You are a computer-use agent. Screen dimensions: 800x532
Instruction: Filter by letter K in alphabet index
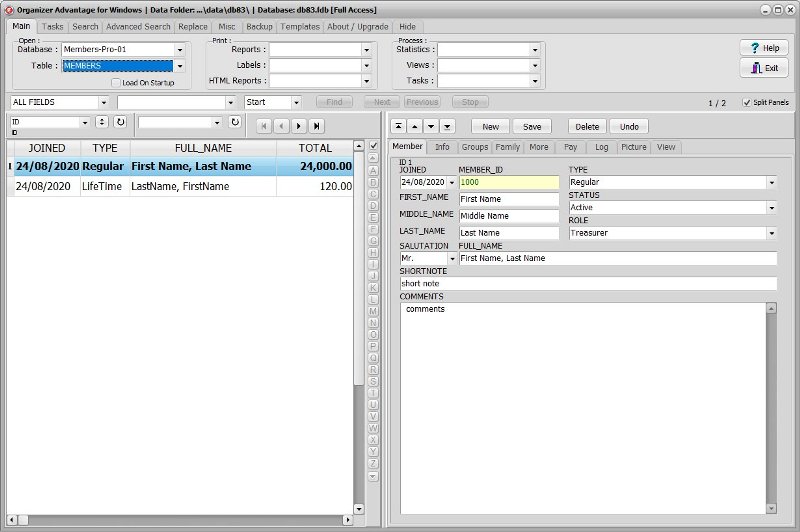tap(373, 288)
